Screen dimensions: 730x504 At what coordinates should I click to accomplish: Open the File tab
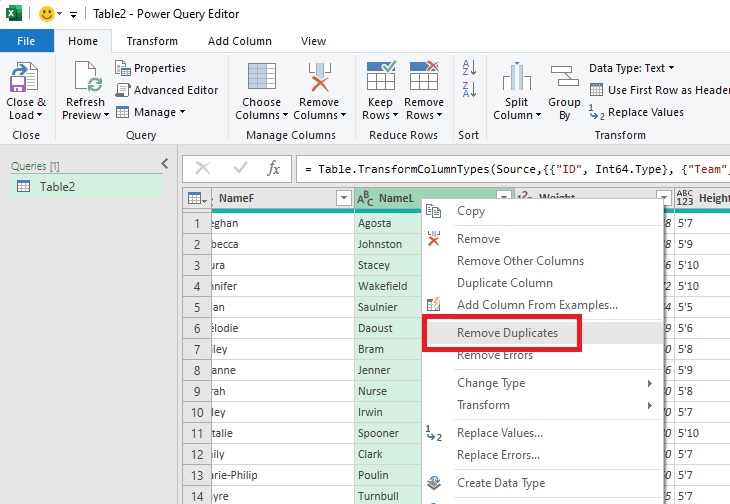click(26, 41)
